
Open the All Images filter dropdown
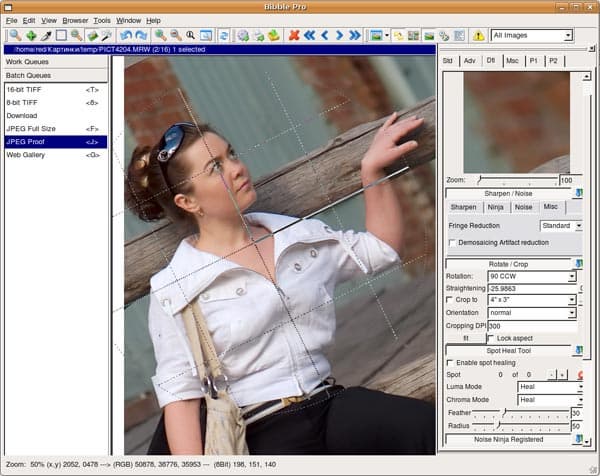532,36
